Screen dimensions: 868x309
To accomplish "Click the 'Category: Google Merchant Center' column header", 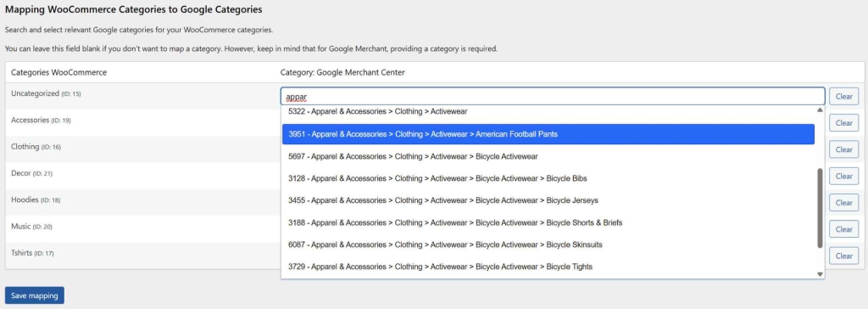I will tap(342, 72).
